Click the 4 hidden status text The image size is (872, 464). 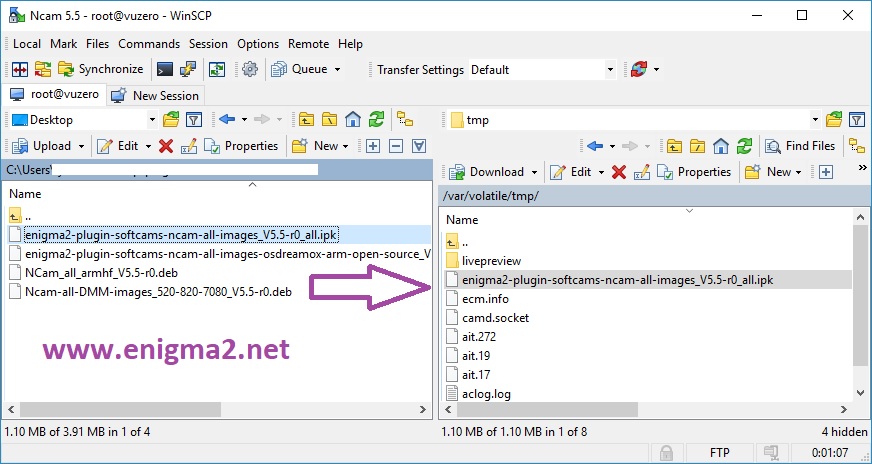pos(844,432)
